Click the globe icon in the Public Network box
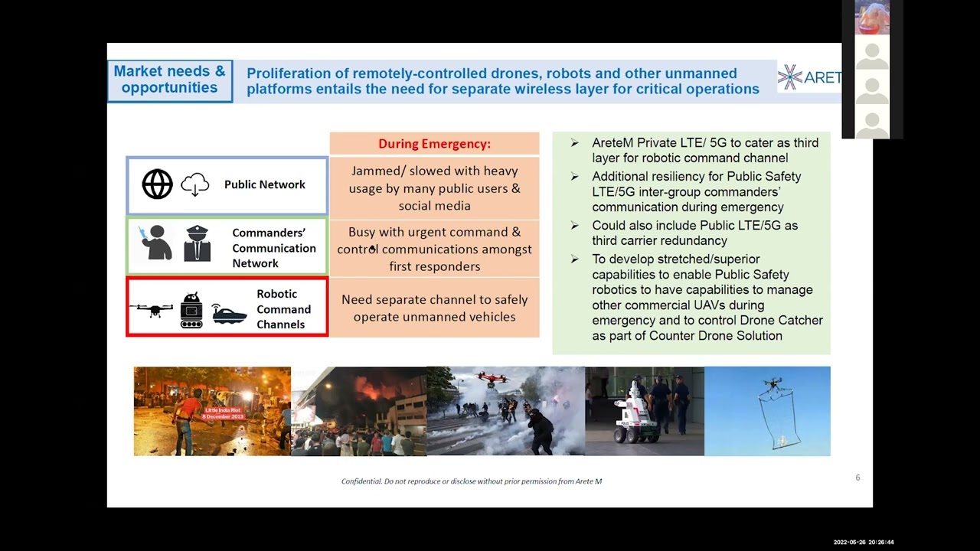Viewport: 980px width, 551px height. click(157, 184)
